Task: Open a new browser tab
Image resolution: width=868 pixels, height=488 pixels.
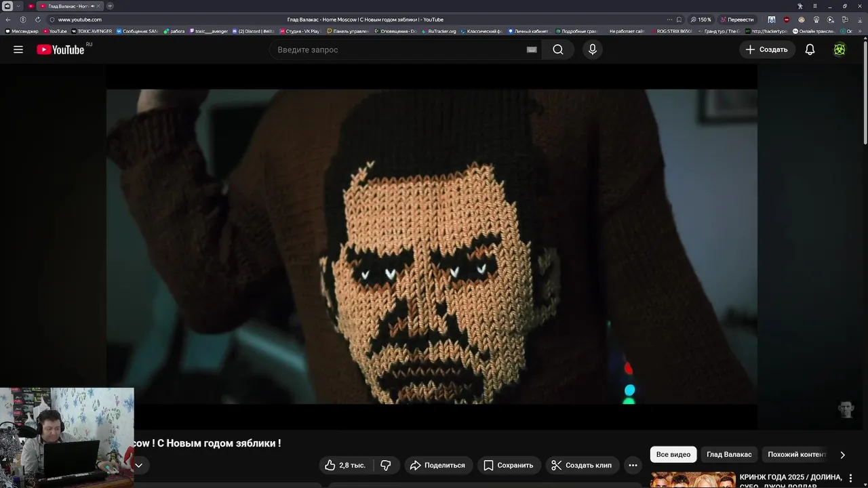Action: (110, 6)
